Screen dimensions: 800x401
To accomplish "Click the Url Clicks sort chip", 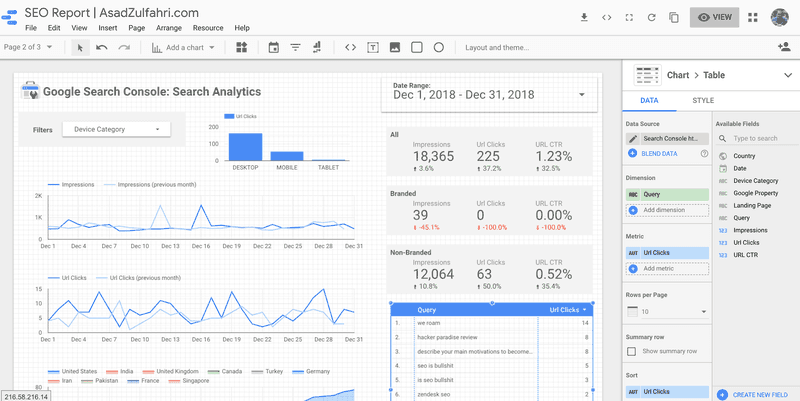I will [667, 392].
